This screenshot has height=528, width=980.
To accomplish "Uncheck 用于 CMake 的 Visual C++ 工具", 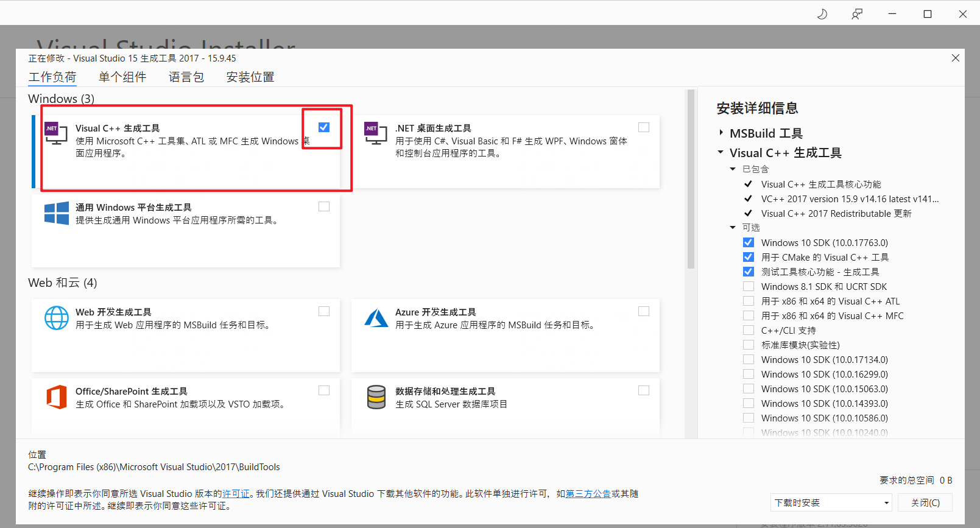I will [x=749, y=257].
